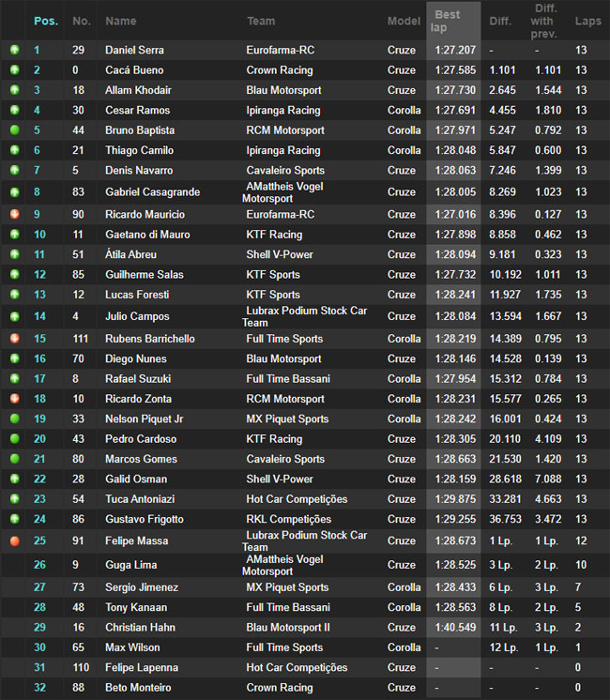Click the name Guga Lima
Screen dimensions: 610x700
(131, 565)
